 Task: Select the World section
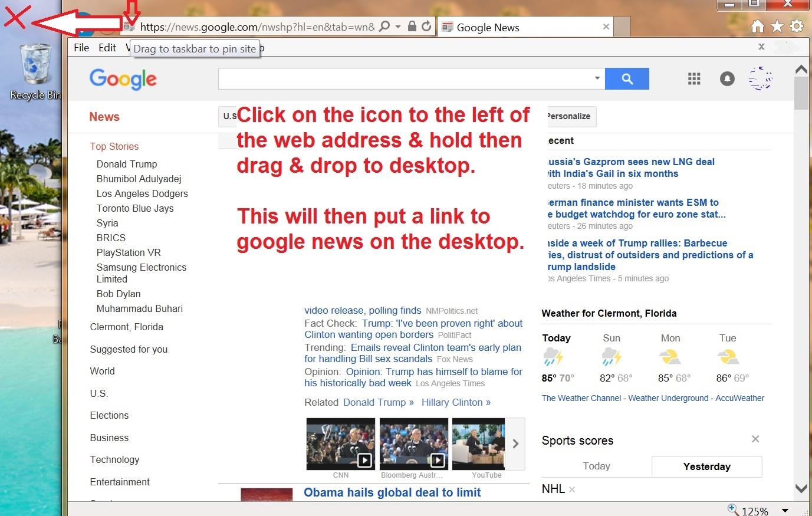pyautogui.click(x=102, y=371)
